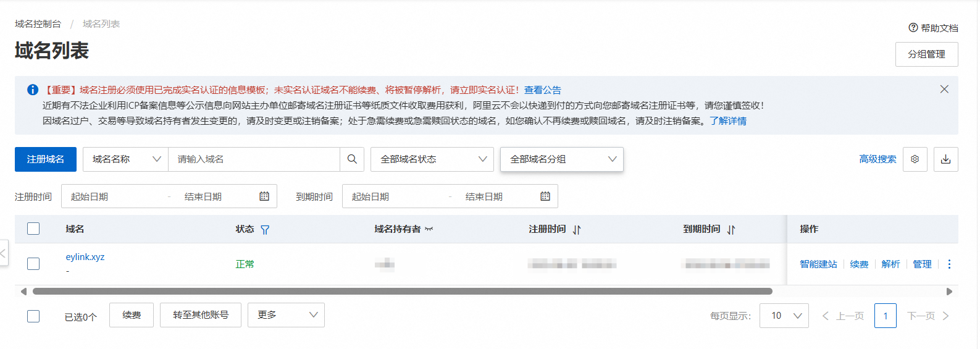
Task: Dismiss the important notice banner
Action: point(944,90)
